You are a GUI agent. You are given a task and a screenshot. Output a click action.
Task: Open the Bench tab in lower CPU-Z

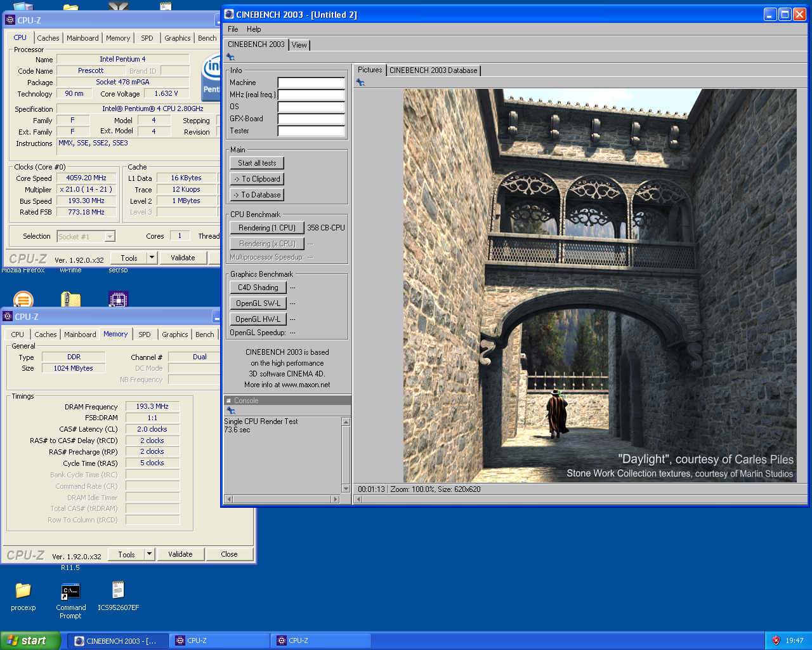pyautogui.click(x=205, y=335)
